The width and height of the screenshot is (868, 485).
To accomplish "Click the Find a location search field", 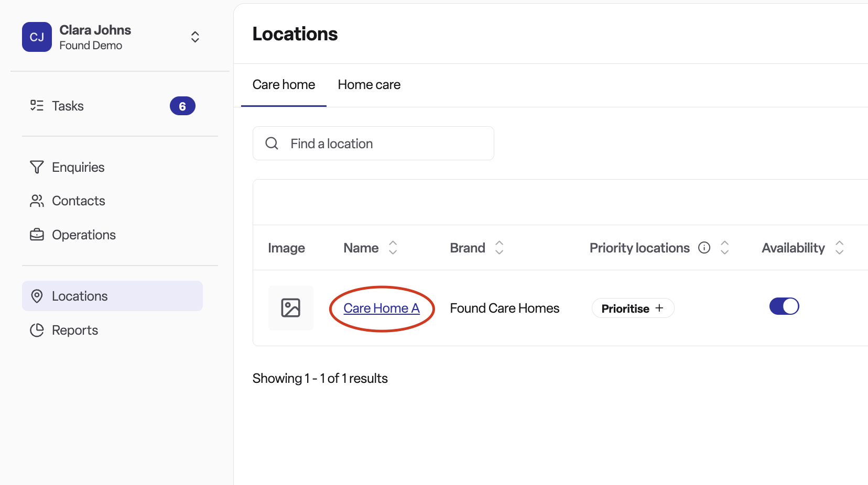I will tap(373, 144).
